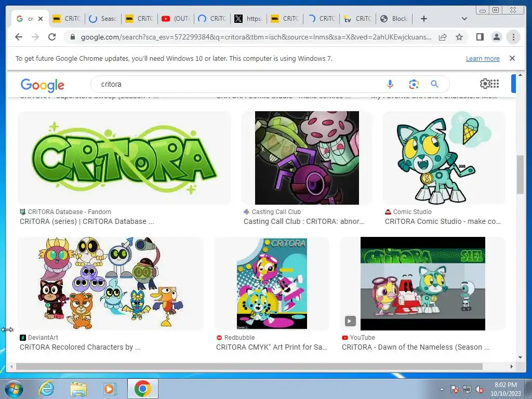Click the scroll up arrow
Screen dimensions: 532x399
[520, 75]
